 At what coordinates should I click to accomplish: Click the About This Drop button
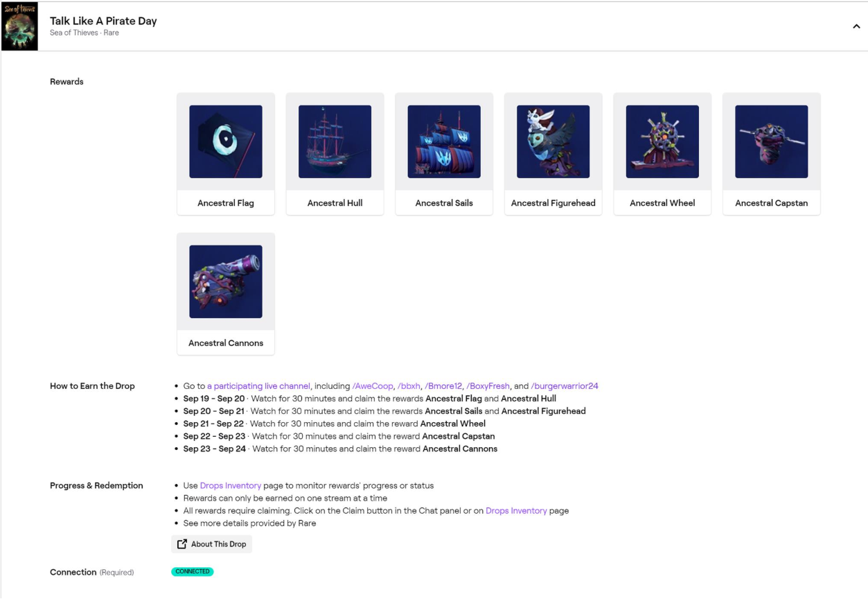(218, 544)
